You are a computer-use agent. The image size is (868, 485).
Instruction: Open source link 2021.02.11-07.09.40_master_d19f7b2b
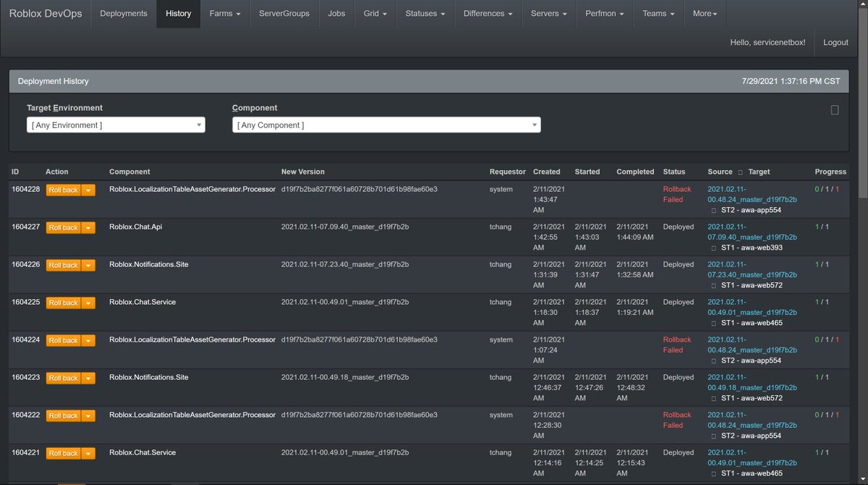point(752,232)
